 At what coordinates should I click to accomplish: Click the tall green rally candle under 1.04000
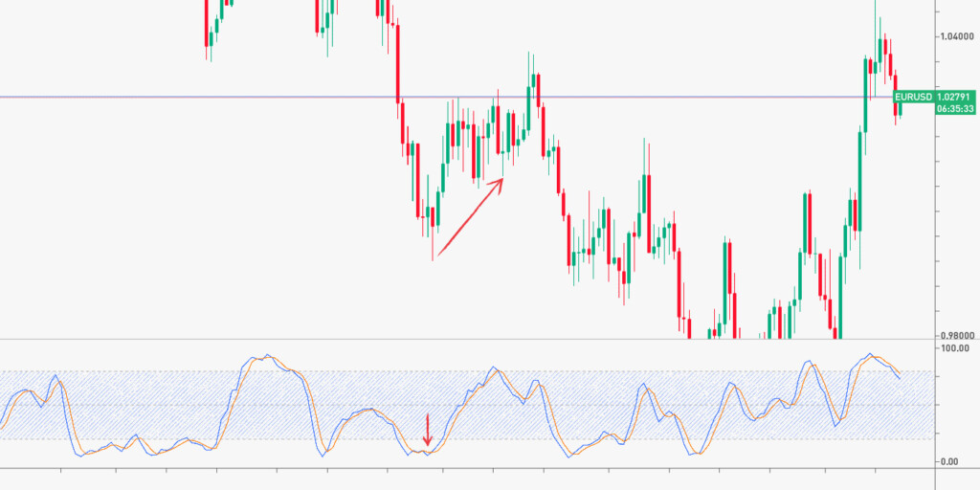[865, 96]
